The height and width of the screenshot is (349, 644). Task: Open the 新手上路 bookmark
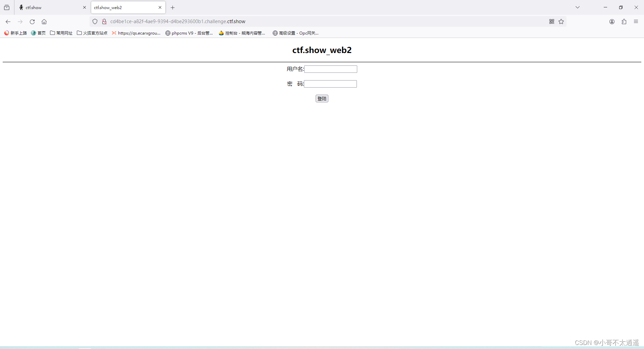click(x=15, y=33)
